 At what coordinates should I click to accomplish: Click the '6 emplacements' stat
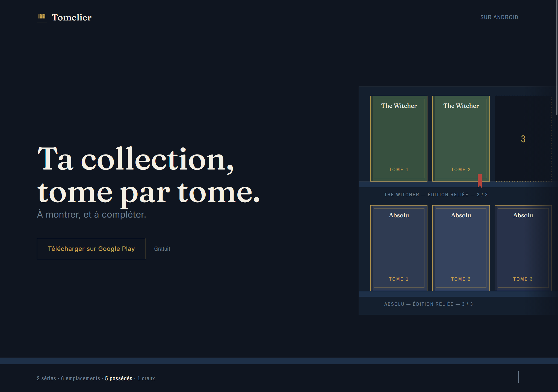click(x=81, y=378)
